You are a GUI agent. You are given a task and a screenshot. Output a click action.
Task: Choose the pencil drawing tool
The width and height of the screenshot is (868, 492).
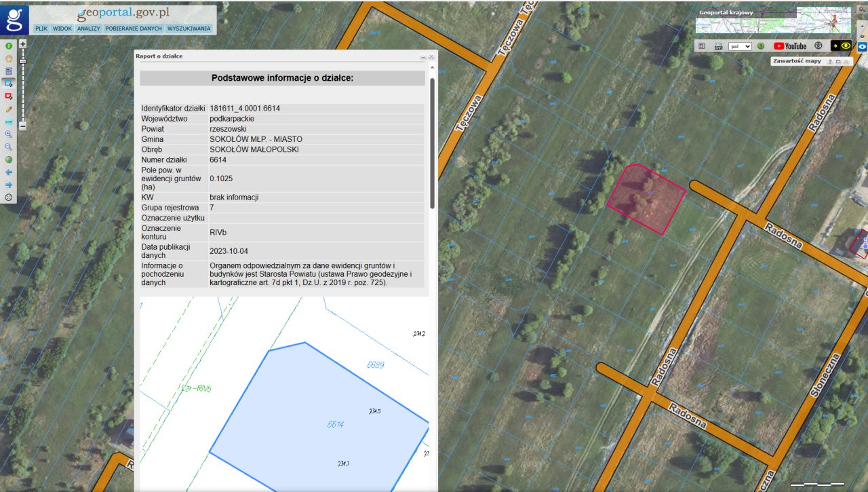point(9,109)
